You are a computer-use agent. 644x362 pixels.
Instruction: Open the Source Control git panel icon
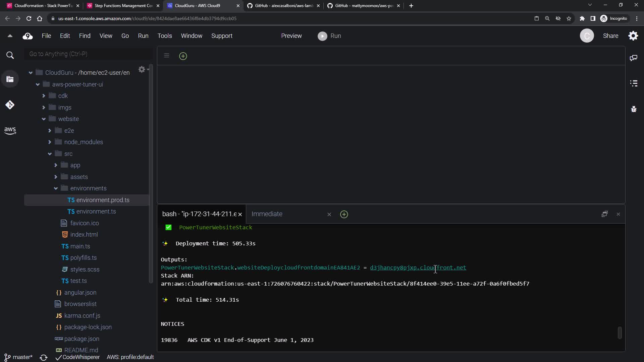click(x=10, y=105)
